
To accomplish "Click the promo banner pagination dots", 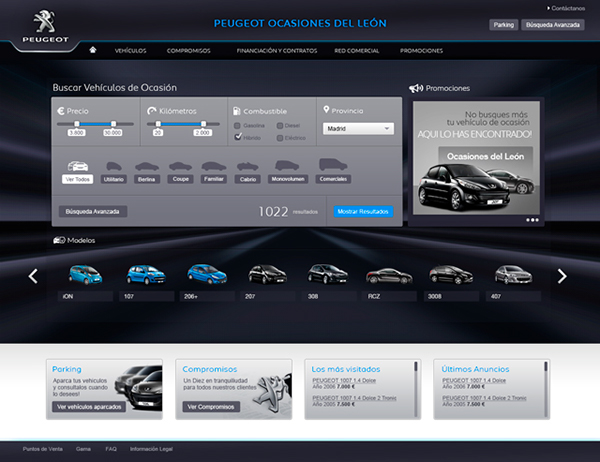I will point(532,220).
